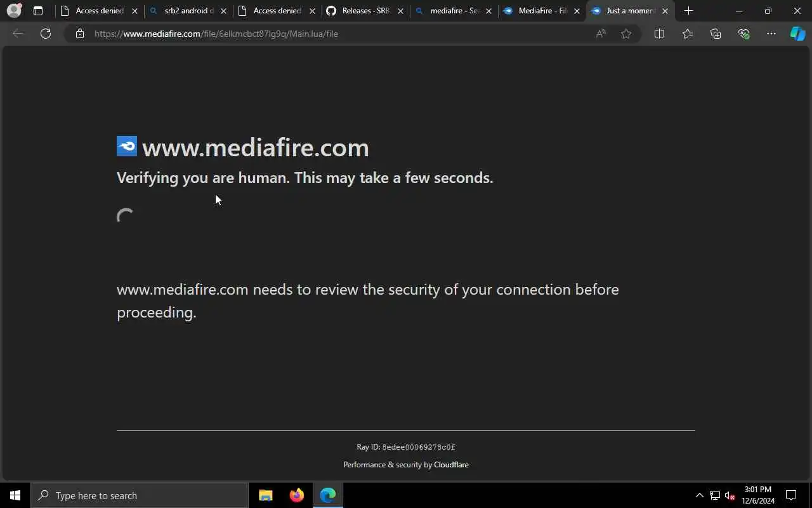
Task: Open a new browser tab
Action: 689,11
